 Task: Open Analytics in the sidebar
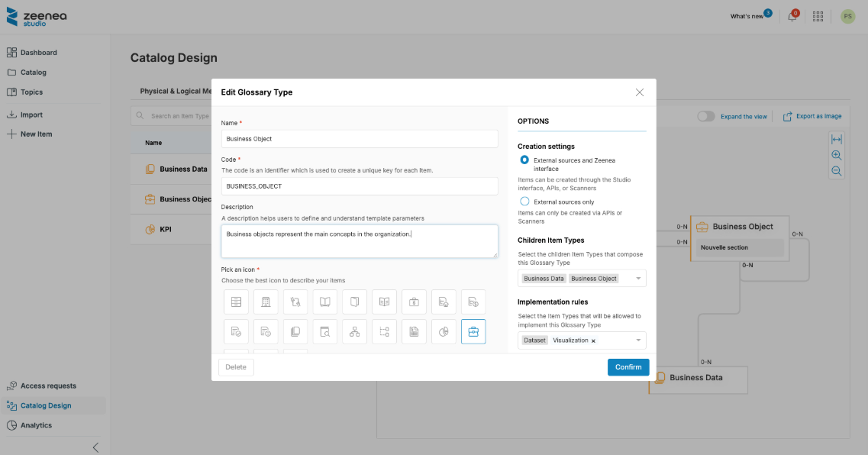coord(36,425)
